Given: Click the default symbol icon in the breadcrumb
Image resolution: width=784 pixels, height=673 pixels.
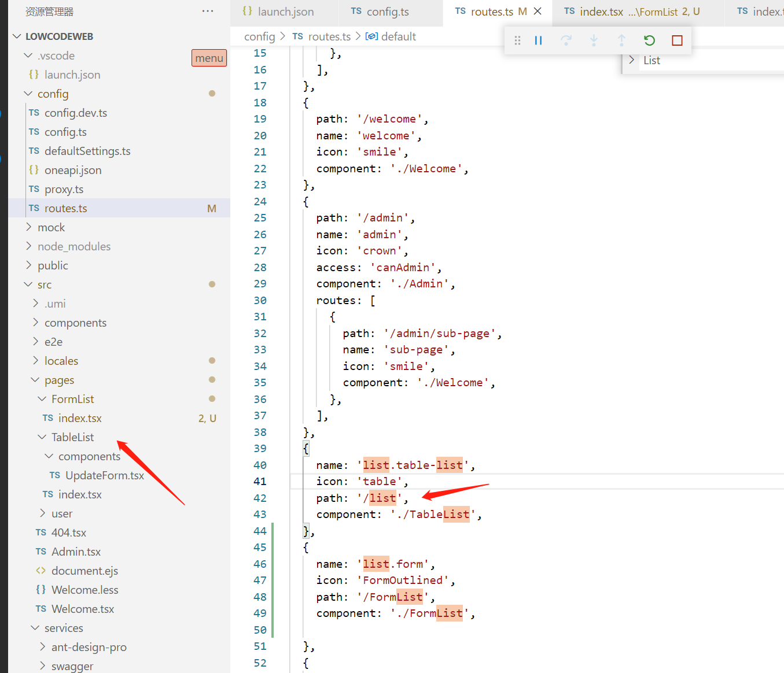Looking at the screenshot, I should click(371, 36).
